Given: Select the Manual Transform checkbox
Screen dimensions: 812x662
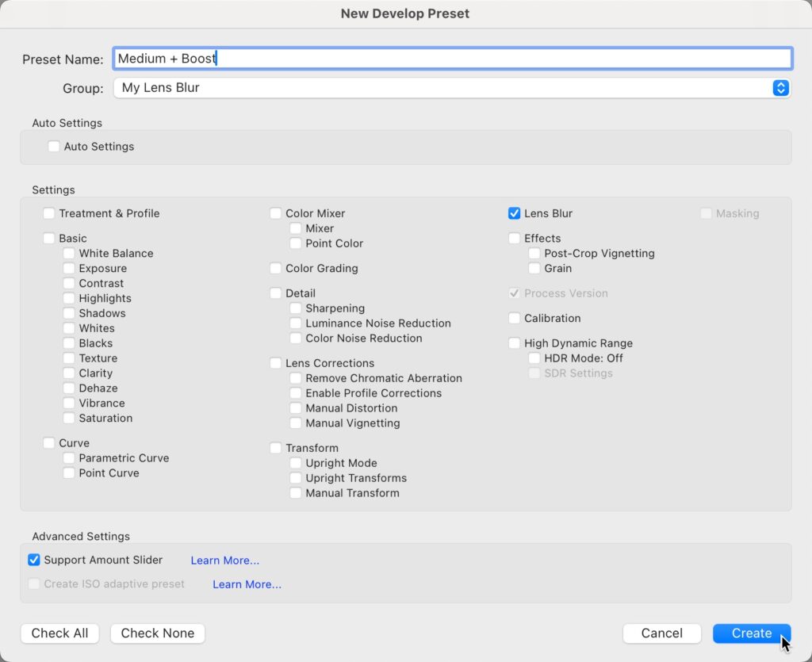Looking at the screenshot, I should (295, 493).
